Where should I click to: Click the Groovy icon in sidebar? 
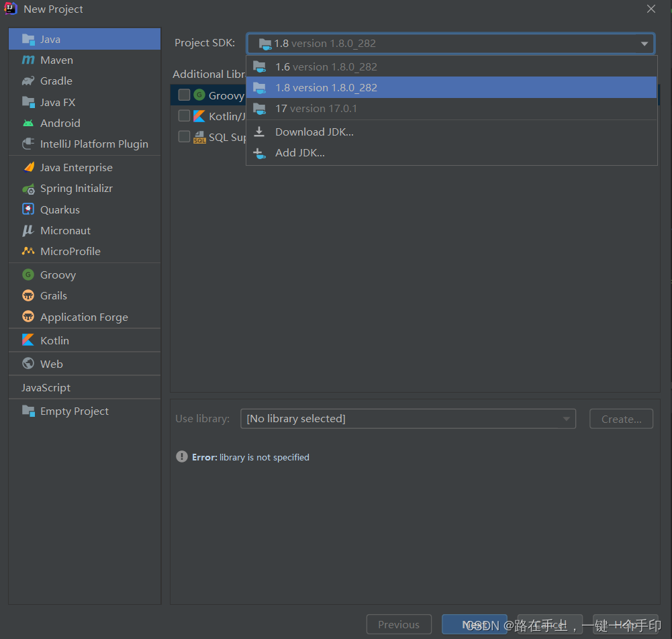coord(28,275)
